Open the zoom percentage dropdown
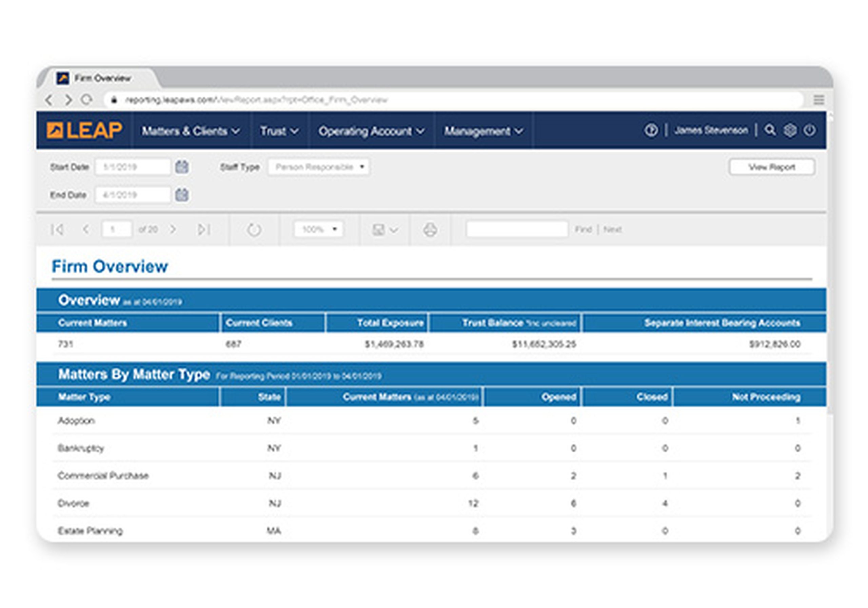 pos(319,229)
